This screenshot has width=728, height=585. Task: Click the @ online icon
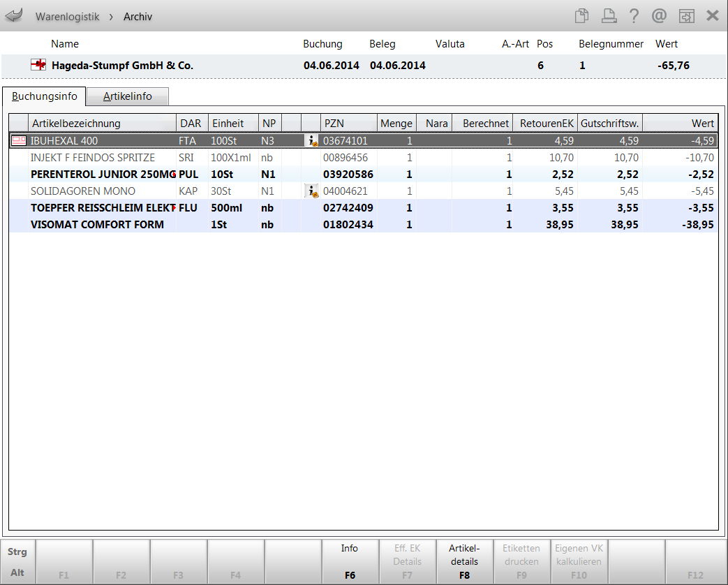(660, 16)
